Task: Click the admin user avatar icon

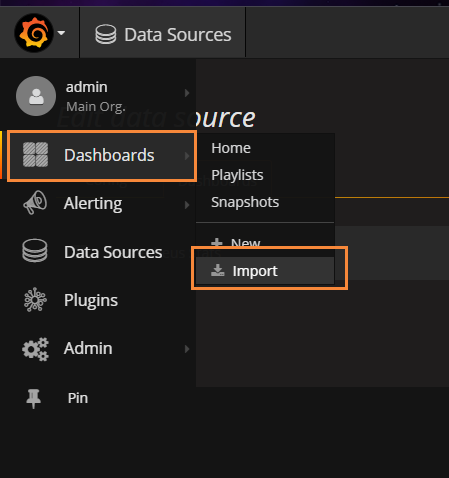Action: [36, 96]
